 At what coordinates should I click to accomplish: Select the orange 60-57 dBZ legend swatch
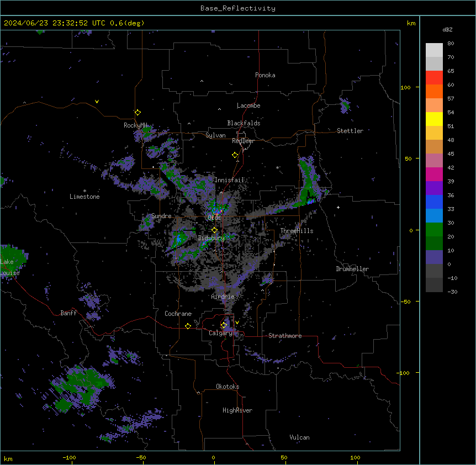click(434, 91)
